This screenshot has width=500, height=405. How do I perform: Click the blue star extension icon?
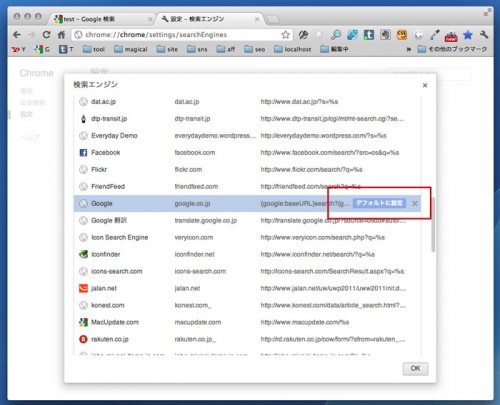point(468,35)
